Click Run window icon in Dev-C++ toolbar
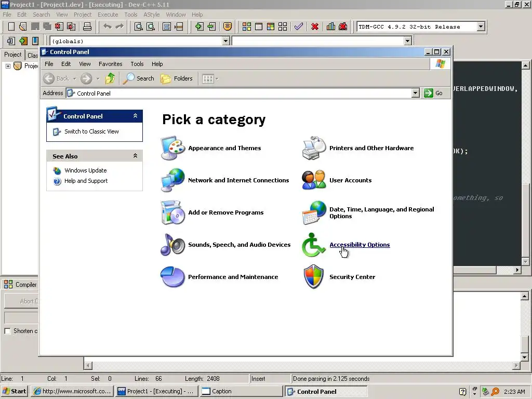The height and width of the screenshot is (399, 532). pos(259,26)
